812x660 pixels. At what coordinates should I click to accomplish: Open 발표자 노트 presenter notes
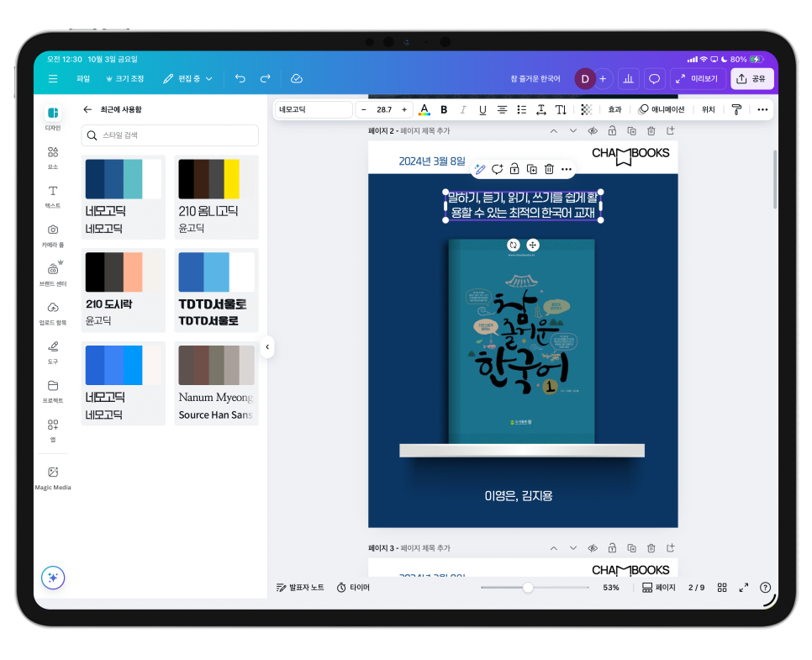pyautogui.click(x=300, y=588)
